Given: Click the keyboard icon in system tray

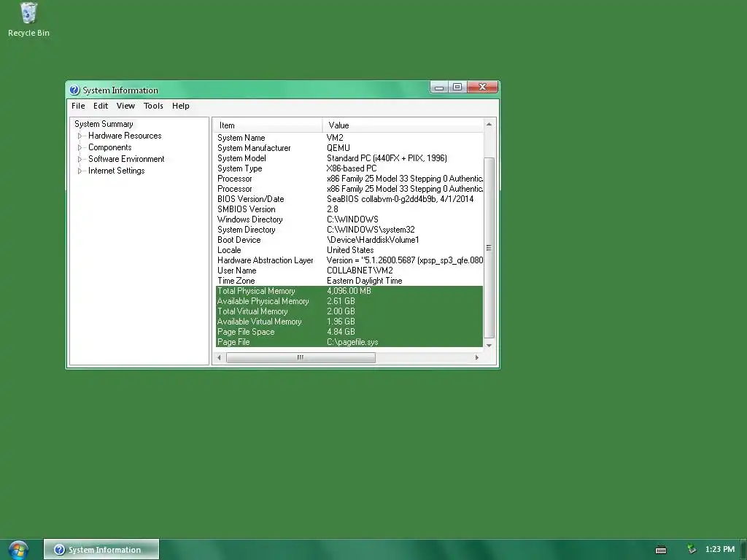Looking at the screenshot, I should (661, 550).
